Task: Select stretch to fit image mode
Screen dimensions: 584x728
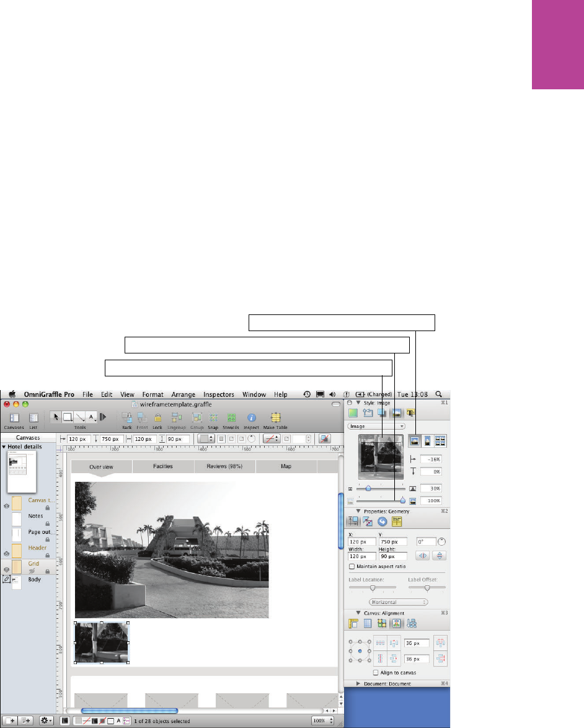Action: pyautogui.click(x=428, y=441)
